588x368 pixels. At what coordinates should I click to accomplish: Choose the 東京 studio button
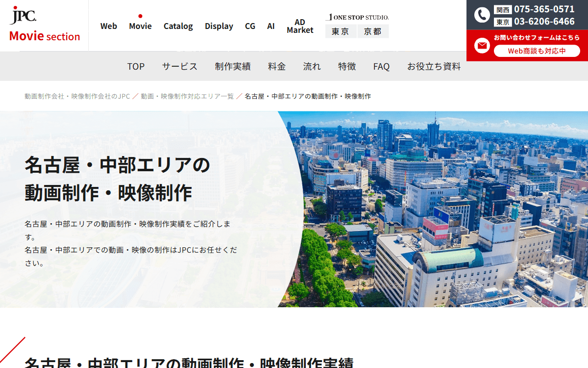point(341,31)
